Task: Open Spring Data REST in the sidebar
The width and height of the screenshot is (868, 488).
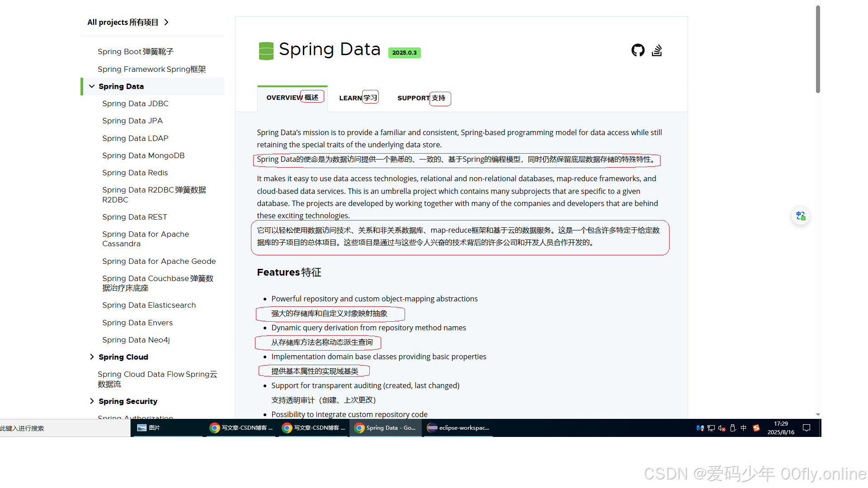Action: [x=135, y=217]
